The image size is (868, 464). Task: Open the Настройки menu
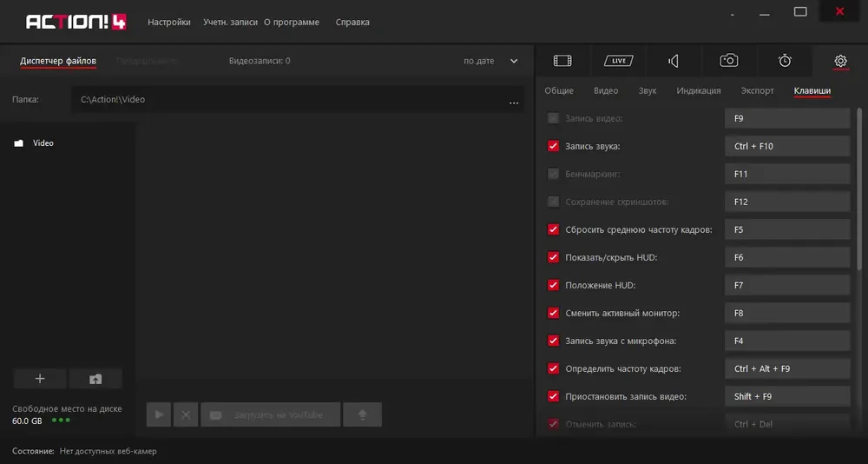click(x=169, y=23)
